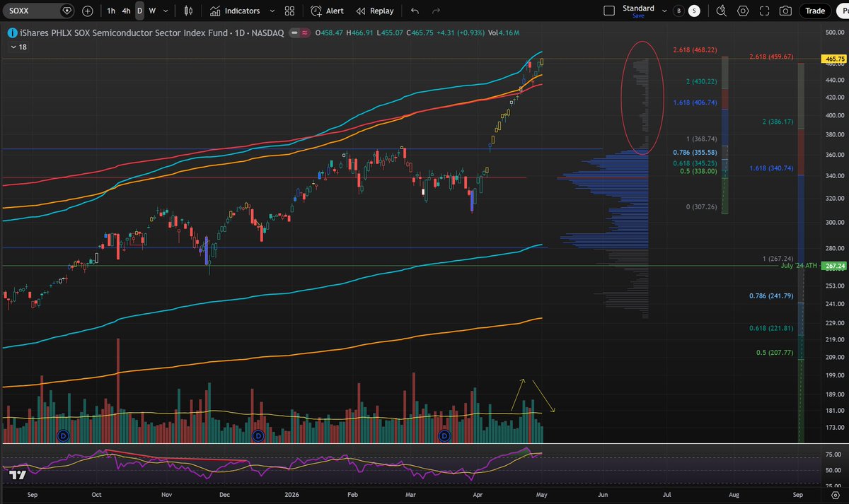849x504 pixels.
Task: Toggle the S sell button
Action: point(694,11)
